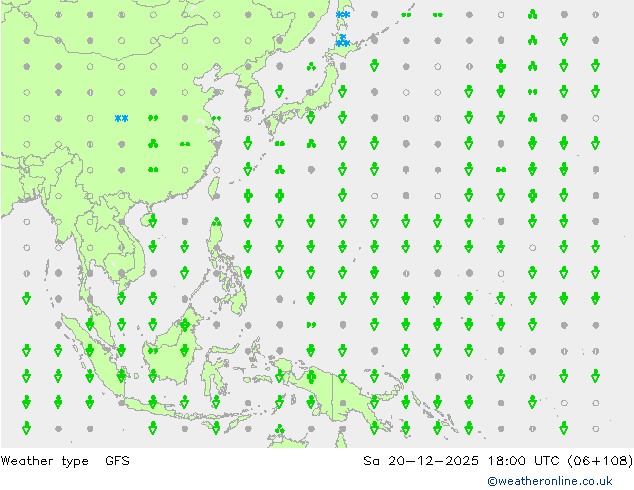Select the '18:00 UTC' time label

point(523,460)
